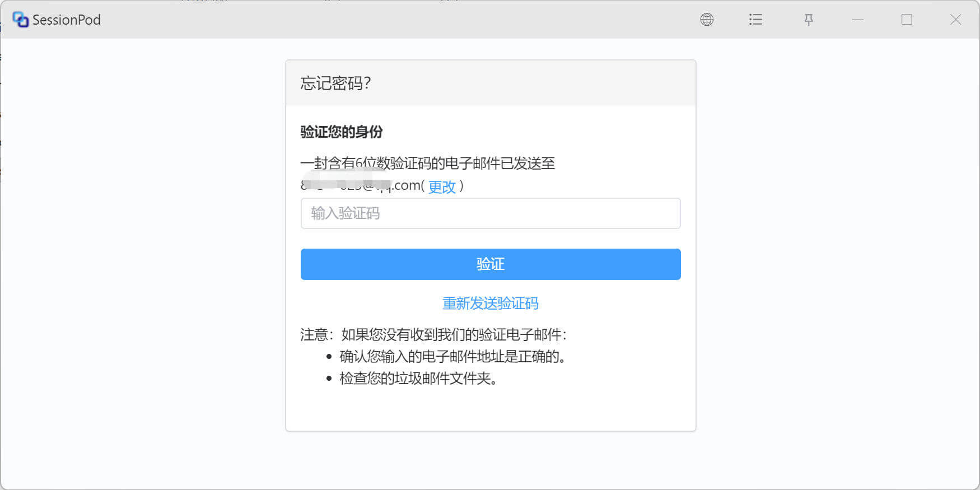Click the 更改 link to change the email

tap(442, 186)
